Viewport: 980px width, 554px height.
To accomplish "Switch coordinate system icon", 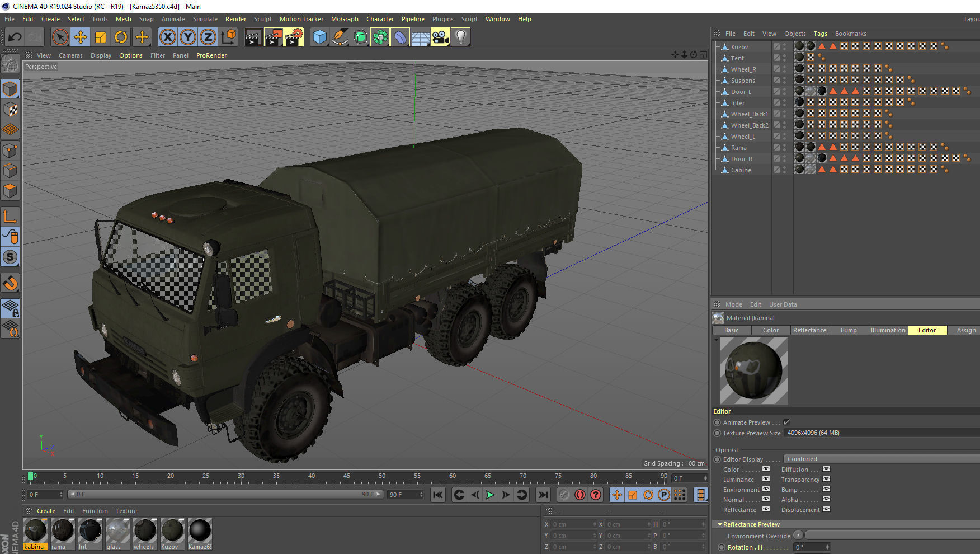I will click(229, 37).
